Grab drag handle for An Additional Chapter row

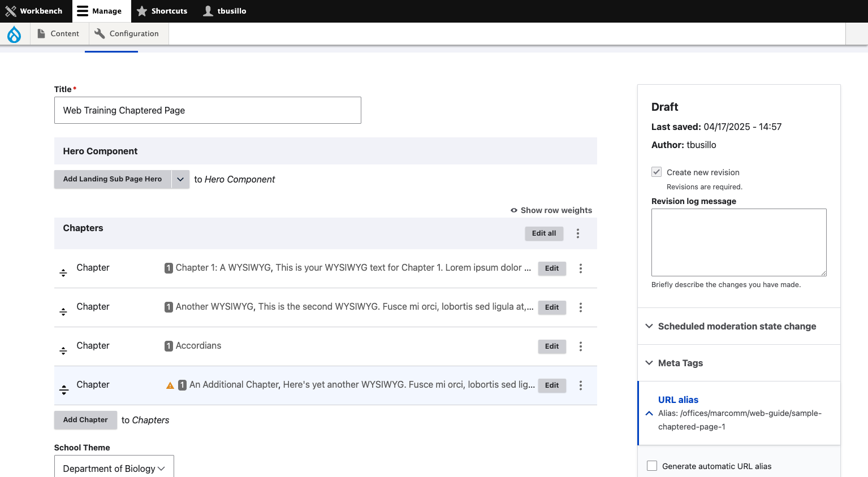pyautogui.click(x=64, y=389)
